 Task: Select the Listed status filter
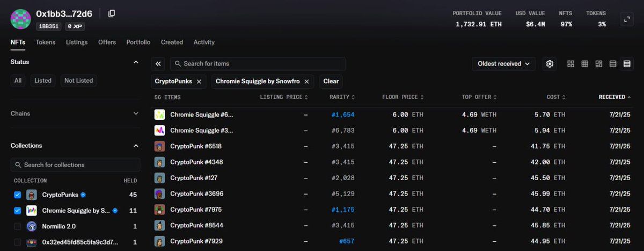pos(43,81)
